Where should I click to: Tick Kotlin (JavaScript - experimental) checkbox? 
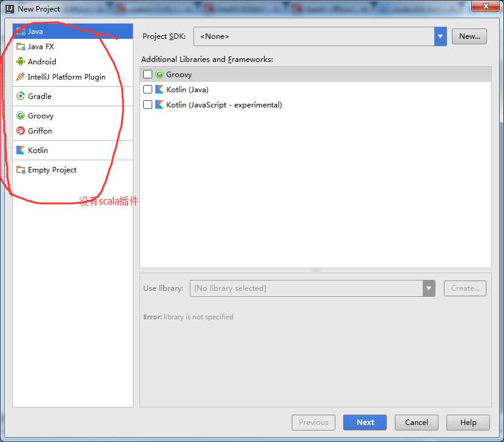click(147, 104)
